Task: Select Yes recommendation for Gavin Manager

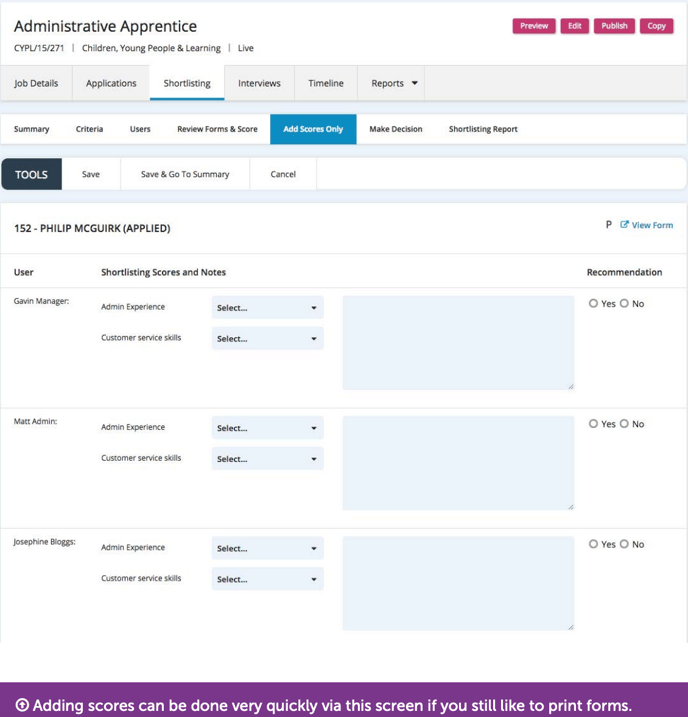Action: [x=593, y=303]
